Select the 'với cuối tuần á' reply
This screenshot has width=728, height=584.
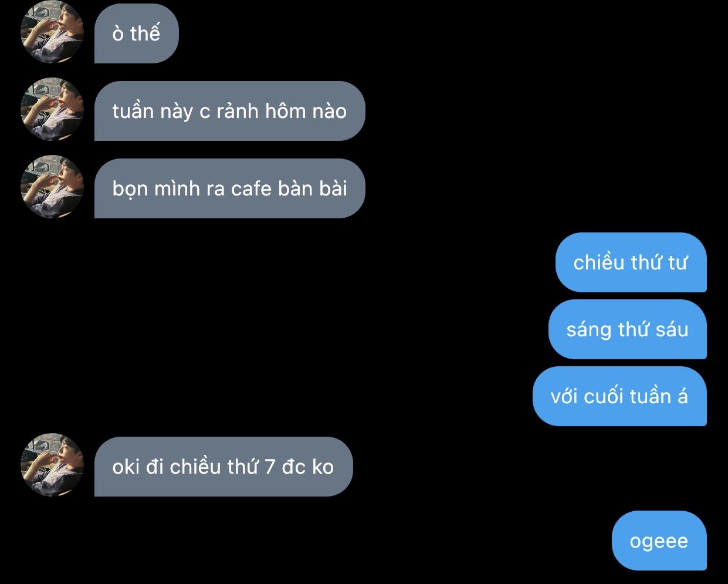[619, 396]
